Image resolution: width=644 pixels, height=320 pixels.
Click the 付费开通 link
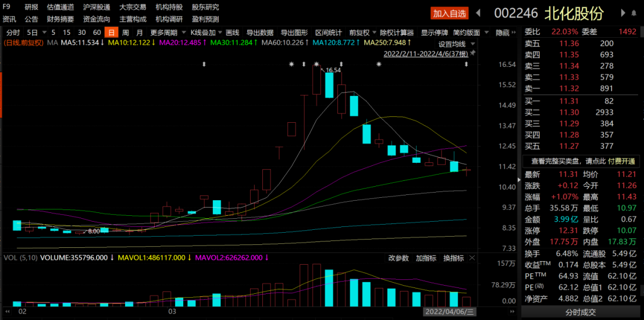click(x=622, y=161)
